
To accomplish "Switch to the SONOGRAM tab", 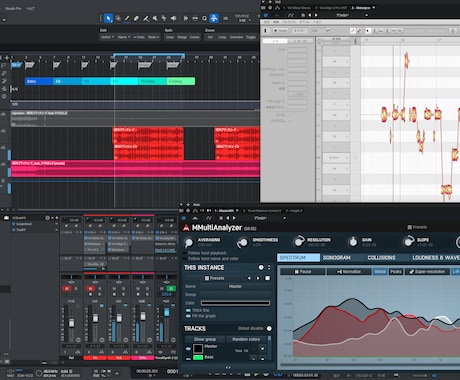I will tap(337, 258).
